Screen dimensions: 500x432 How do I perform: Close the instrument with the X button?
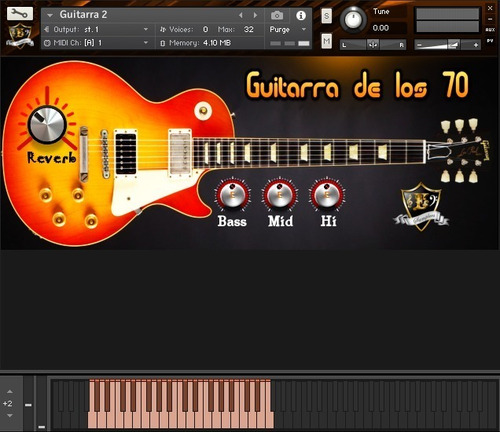click(x=490, y=8)
